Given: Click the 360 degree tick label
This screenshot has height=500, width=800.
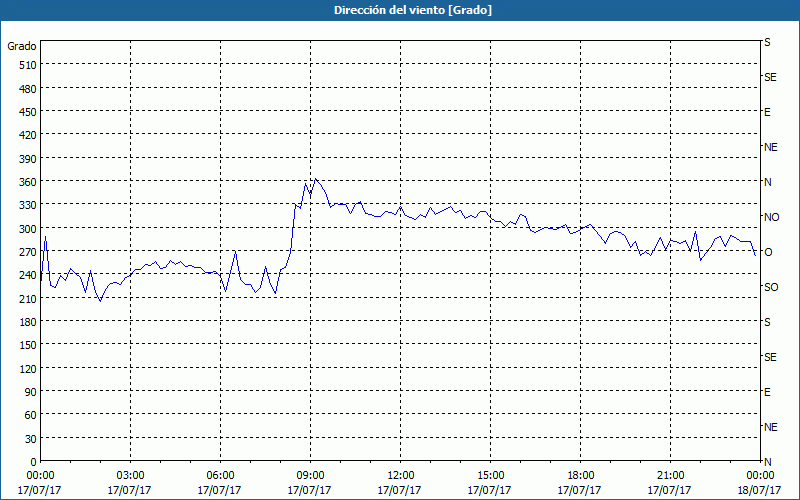Looking at the screenshot, I should pos(28,182).
